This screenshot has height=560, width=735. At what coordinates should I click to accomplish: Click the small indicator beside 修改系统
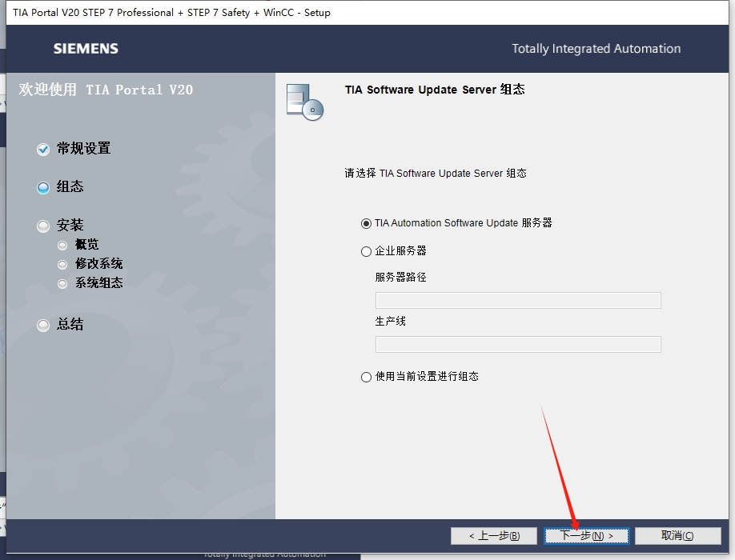pyautogui.click(x=62, y=265)
